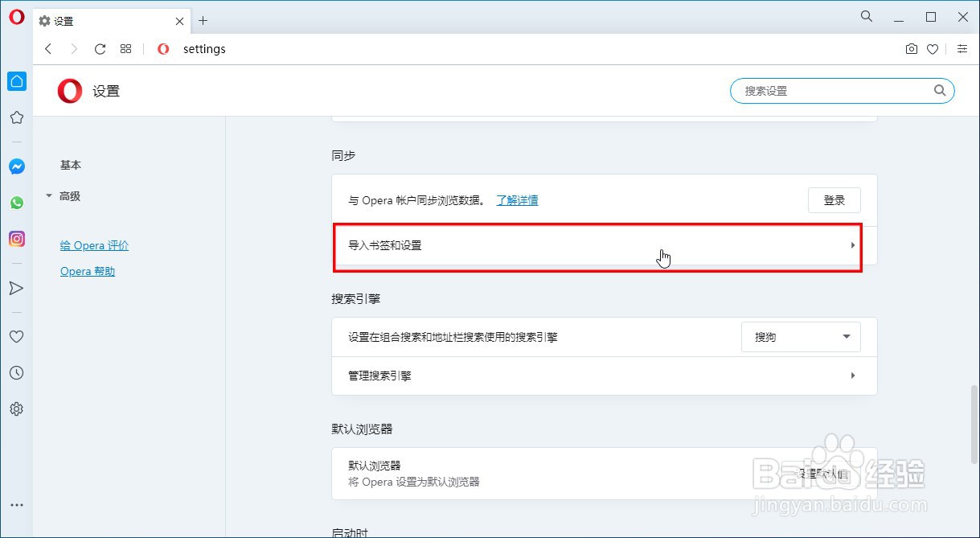The image size is (980, 538).
Task: Collapse the 高级 settings section
Action: tap(64, 196)
